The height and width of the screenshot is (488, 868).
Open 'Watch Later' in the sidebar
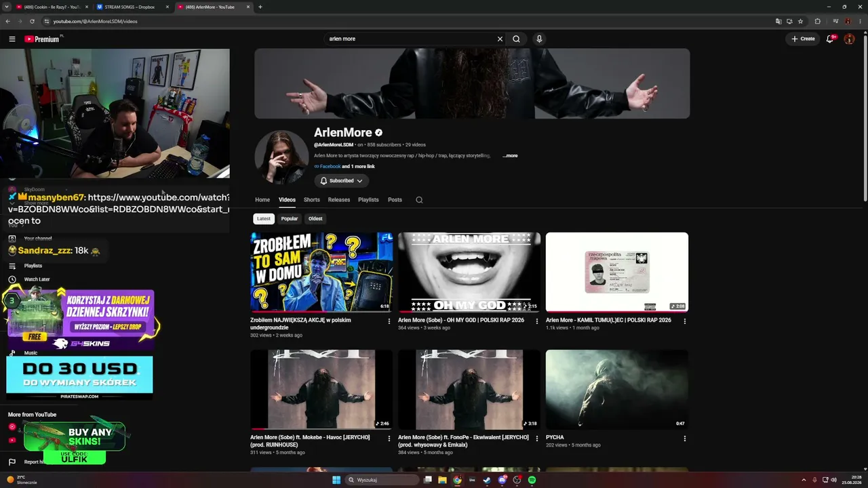[x=37, y=279]
